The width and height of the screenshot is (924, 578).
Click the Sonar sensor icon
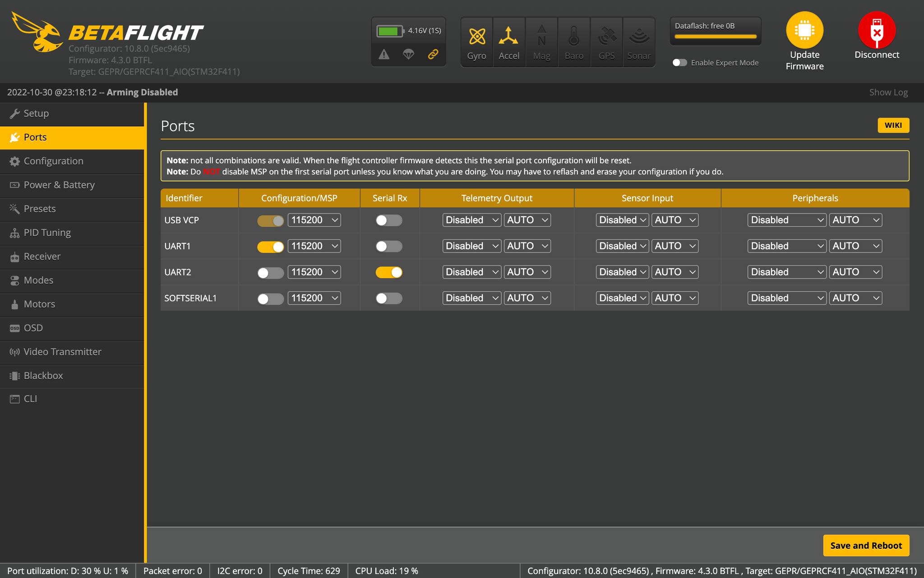[x=639, y=41]
